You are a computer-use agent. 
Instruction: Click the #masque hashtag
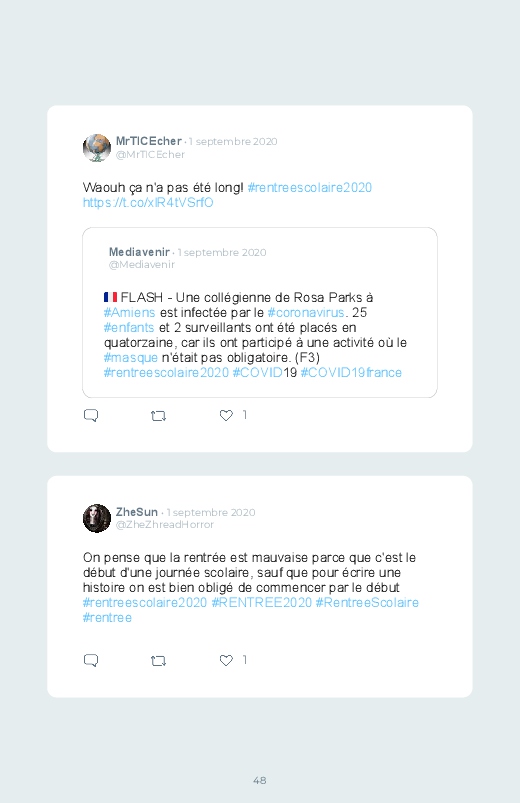131,357
